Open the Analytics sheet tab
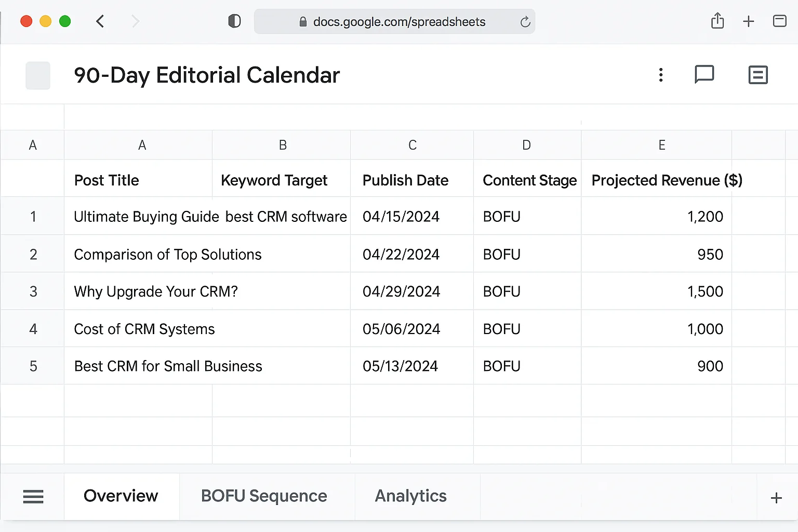 click(x=410, y=496)
